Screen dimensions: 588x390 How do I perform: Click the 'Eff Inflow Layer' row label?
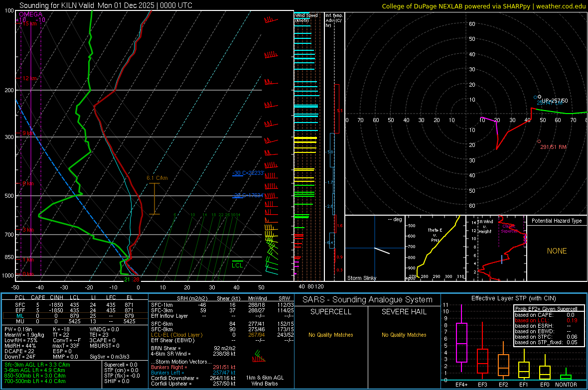169,316
